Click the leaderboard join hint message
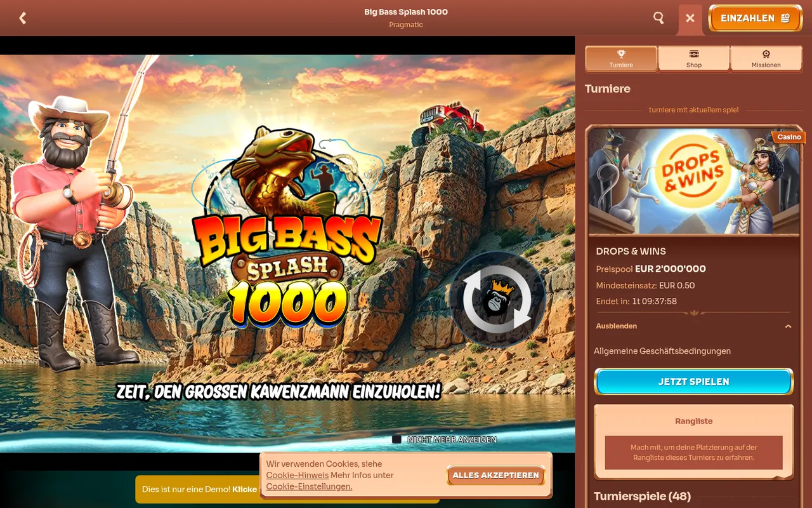812x508 pixels. coord(694,452)
